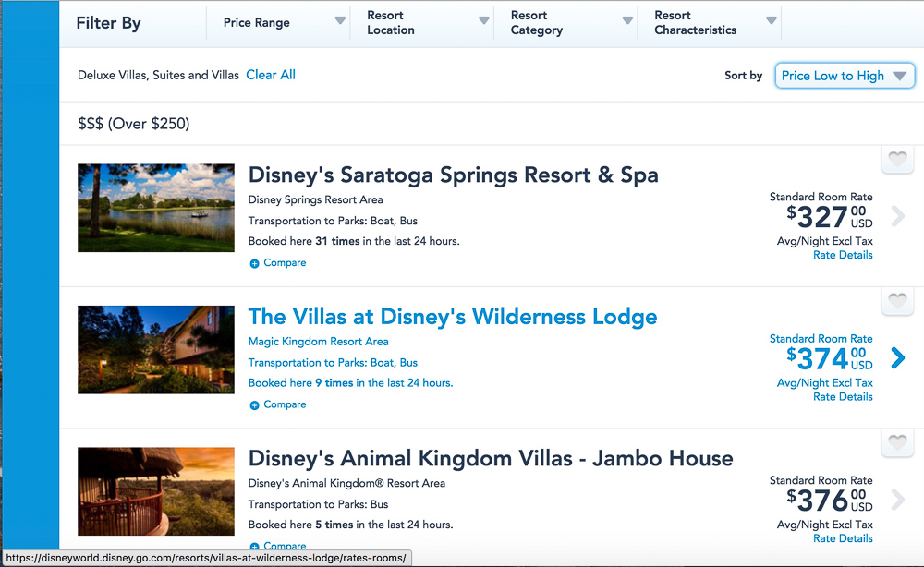Click Animal Kingdom Villas sunset thumbnail
This screenshot has width=924, height=567.
point(156,491)
